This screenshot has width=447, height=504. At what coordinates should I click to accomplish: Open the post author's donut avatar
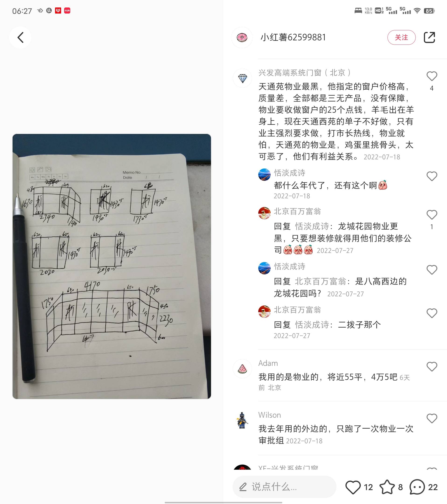click(x=242, y=38)
